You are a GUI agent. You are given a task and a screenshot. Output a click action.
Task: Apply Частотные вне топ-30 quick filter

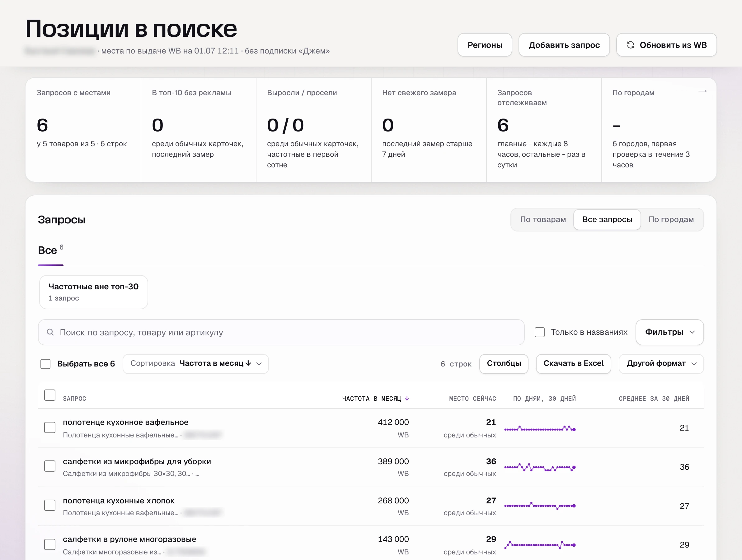click(94, 292)
